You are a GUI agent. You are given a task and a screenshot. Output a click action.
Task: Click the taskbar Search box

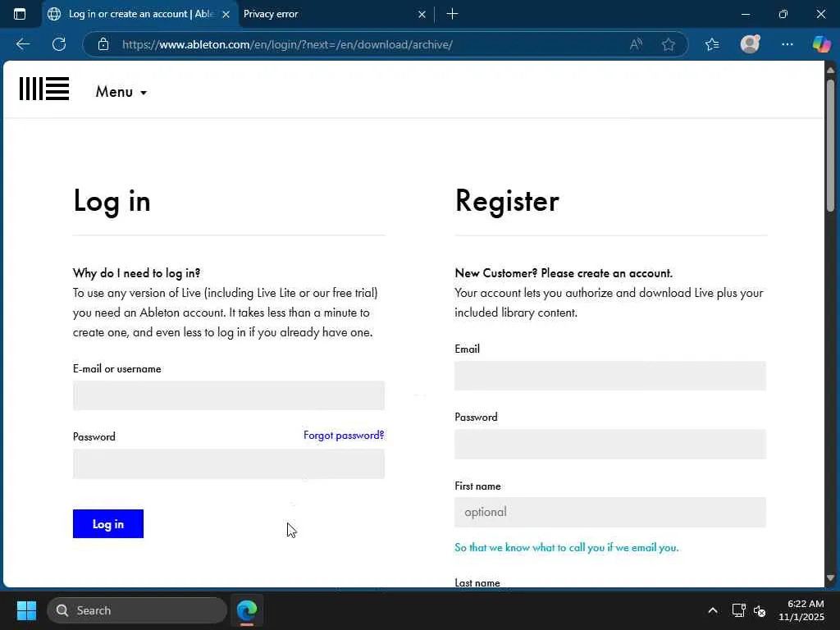pyautogui.click(x=137, y=610)
